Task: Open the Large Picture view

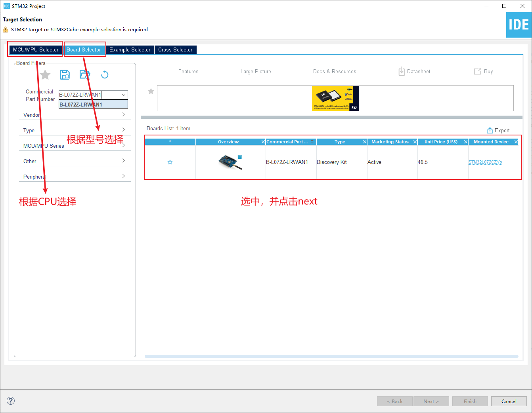Action: tap(256, 71)
